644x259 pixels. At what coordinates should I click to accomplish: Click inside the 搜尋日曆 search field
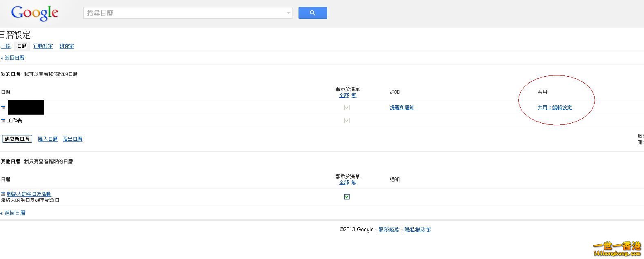point(184,13)
